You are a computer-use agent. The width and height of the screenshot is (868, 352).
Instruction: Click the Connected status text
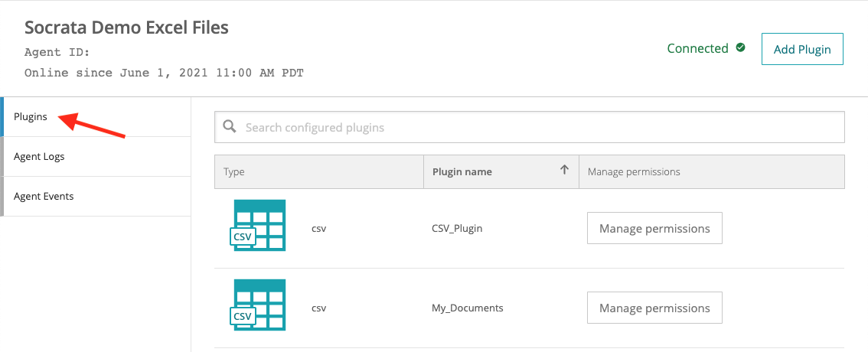pyautogui.click(x=697, y=49)
